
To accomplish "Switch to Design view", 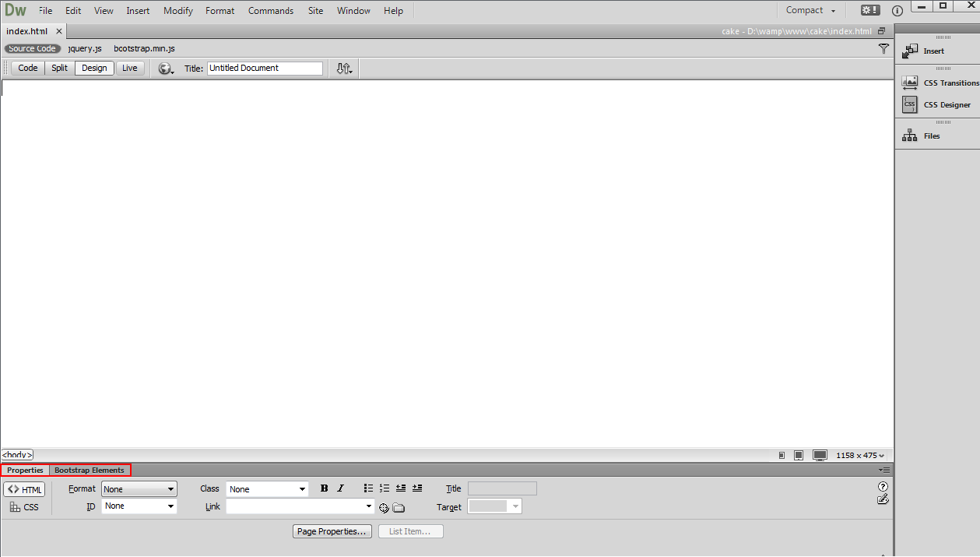I will [94, 68].
